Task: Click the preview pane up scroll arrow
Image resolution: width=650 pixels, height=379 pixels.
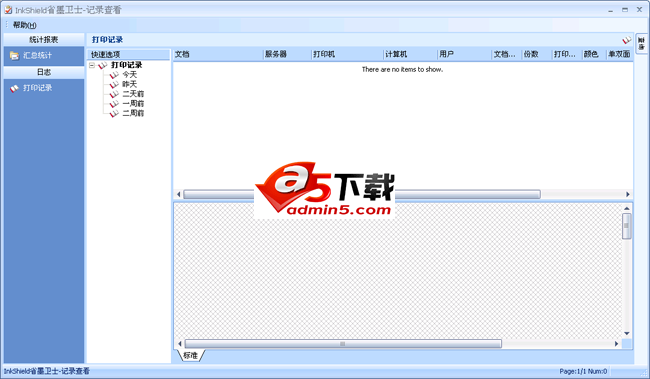Action: (x=626, y=209)
